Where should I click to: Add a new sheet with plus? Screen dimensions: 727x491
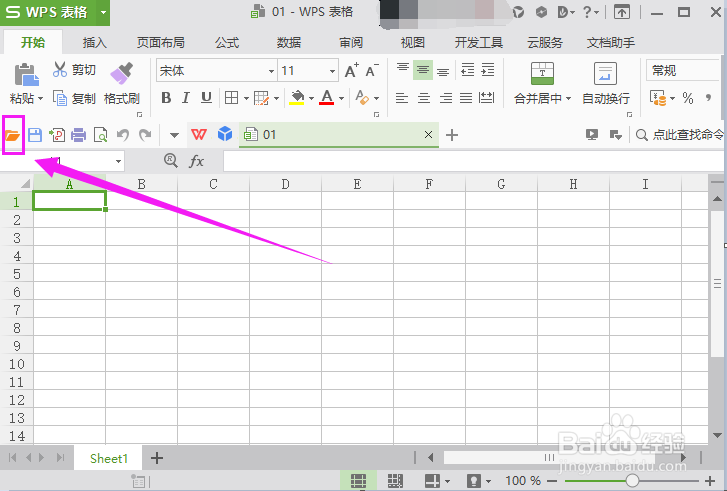[x=157, y=458]
